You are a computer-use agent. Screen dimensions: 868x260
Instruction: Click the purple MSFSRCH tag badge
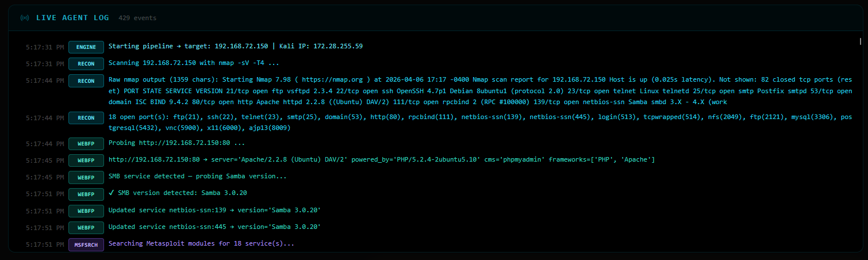click(x=86, y=244)
